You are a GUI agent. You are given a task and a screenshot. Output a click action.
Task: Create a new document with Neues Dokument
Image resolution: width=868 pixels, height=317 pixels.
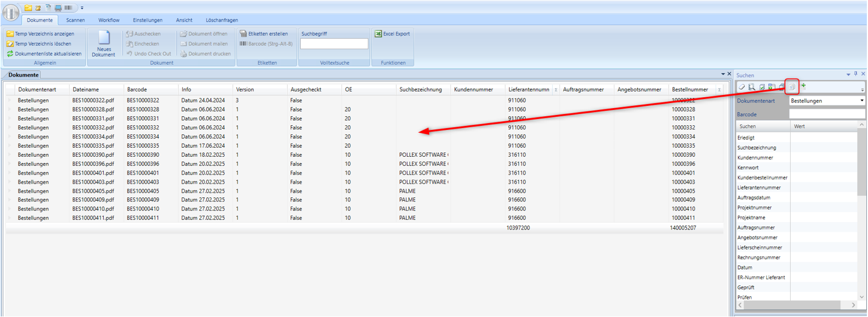103,44
